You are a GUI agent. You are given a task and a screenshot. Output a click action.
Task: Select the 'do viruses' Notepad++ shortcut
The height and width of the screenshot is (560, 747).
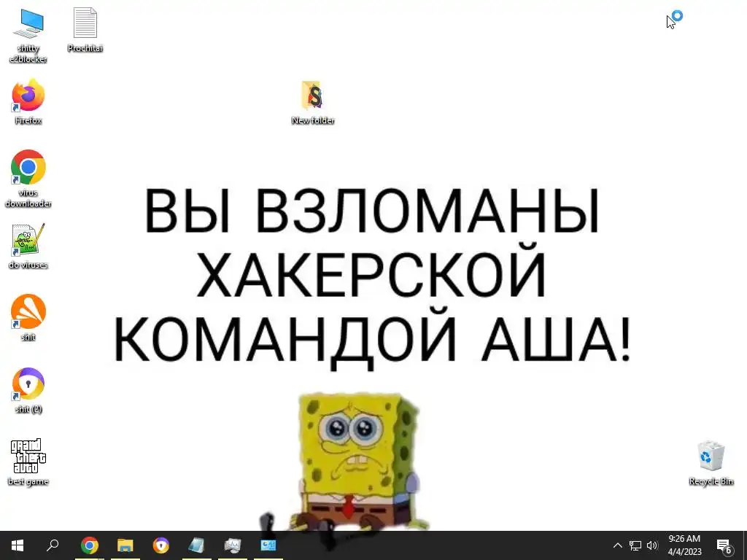28,246
